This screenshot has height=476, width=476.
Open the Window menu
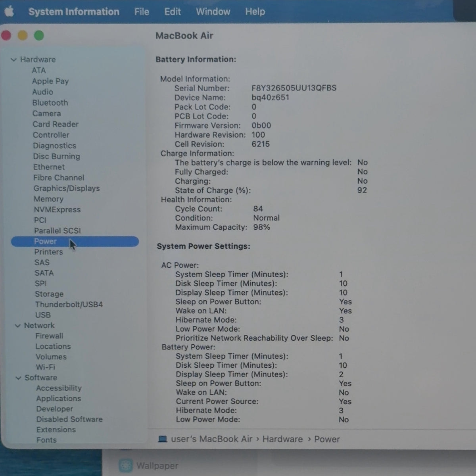point(213,12)
